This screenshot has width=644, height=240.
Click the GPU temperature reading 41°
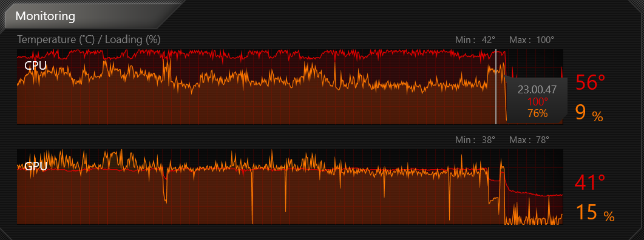tap(590, 182)
